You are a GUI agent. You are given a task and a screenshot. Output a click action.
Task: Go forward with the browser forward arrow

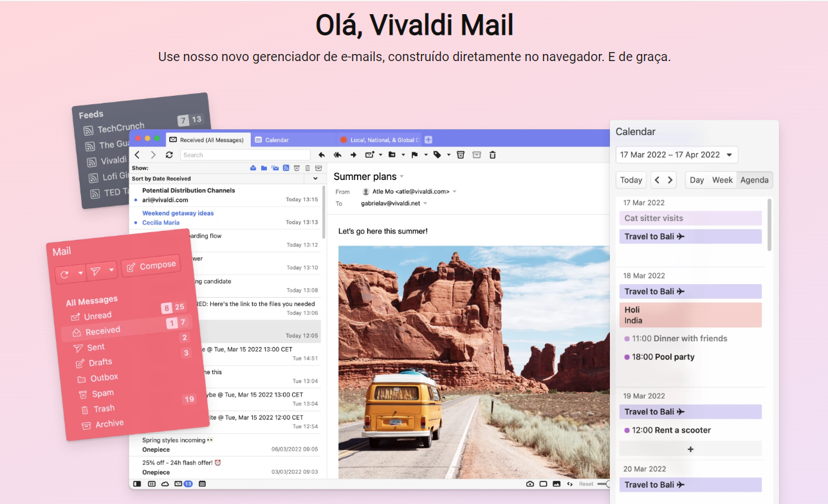tap(153, 155)
